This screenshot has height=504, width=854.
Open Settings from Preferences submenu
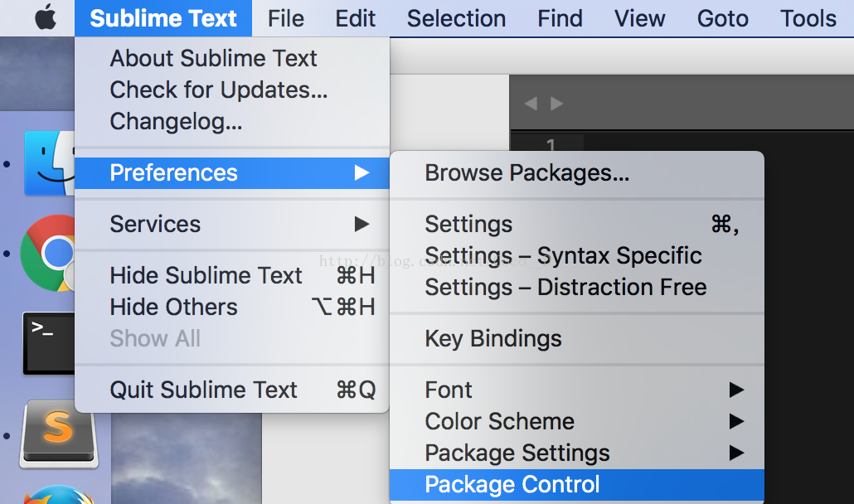(x=577, y=225)
